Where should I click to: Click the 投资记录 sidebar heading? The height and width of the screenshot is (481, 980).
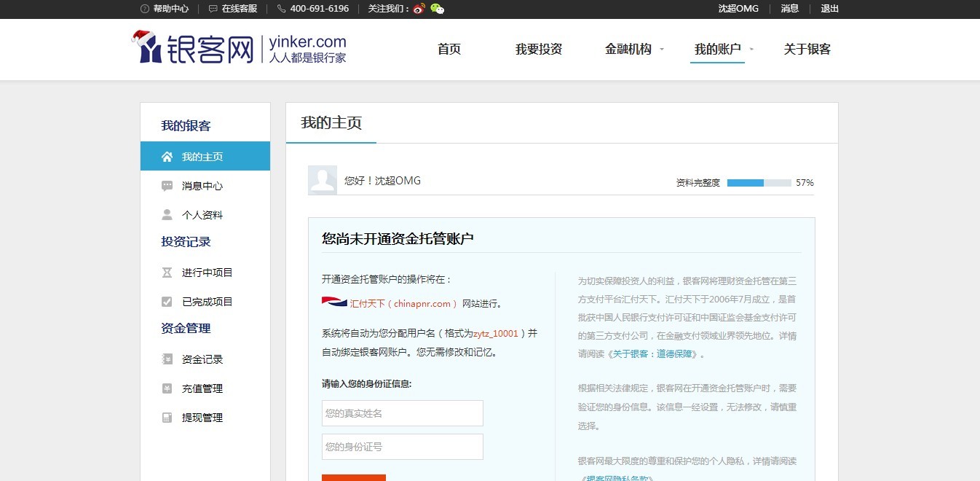186,242
